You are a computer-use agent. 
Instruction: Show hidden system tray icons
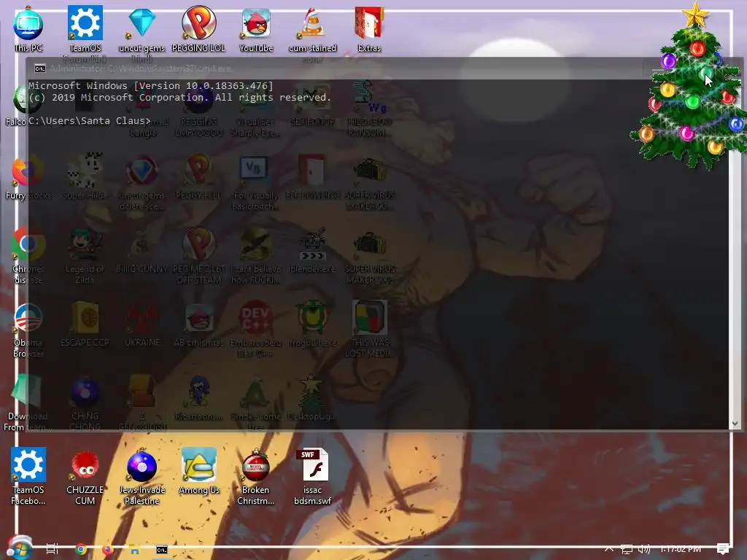(x=609, y=548)
